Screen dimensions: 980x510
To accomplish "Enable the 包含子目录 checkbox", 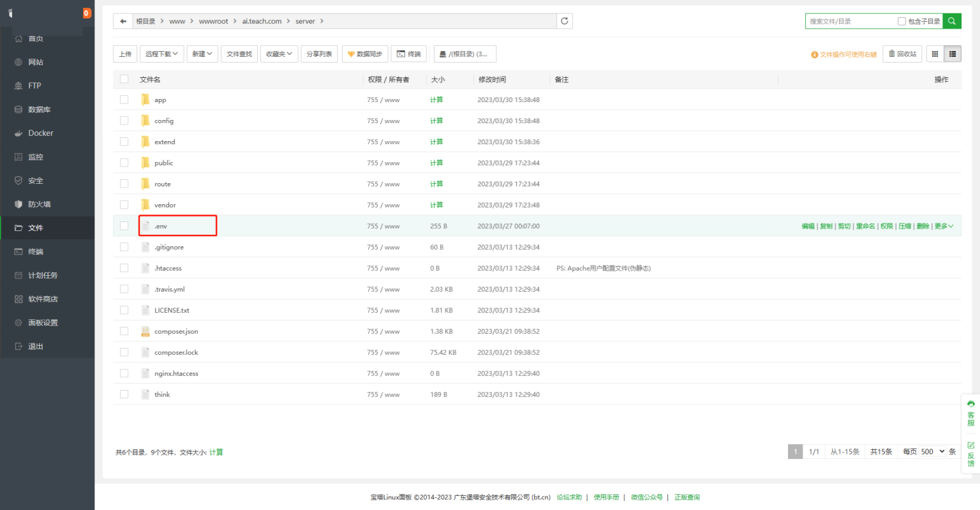I will (902, 21).
